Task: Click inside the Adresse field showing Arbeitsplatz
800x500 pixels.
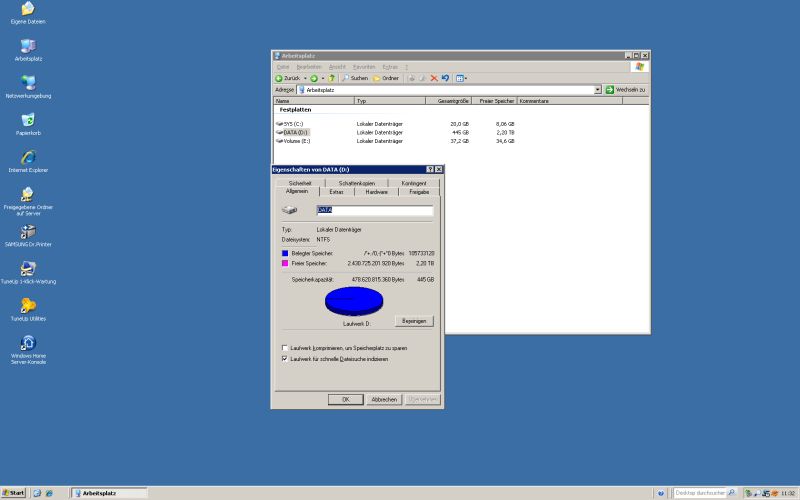Action: 446,90
